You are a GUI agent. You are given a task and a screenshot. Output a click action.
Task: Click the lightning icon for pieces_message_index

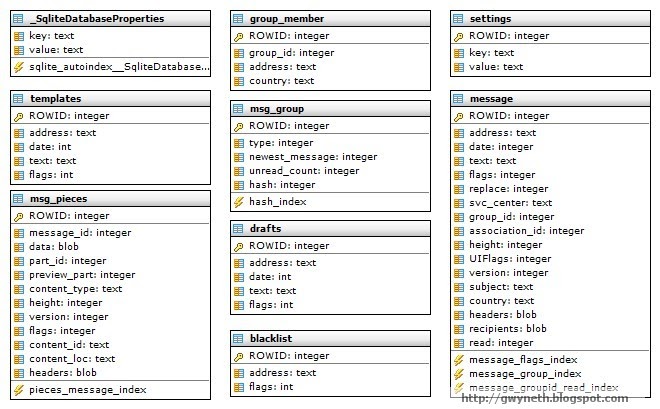(x=19, y=390)
